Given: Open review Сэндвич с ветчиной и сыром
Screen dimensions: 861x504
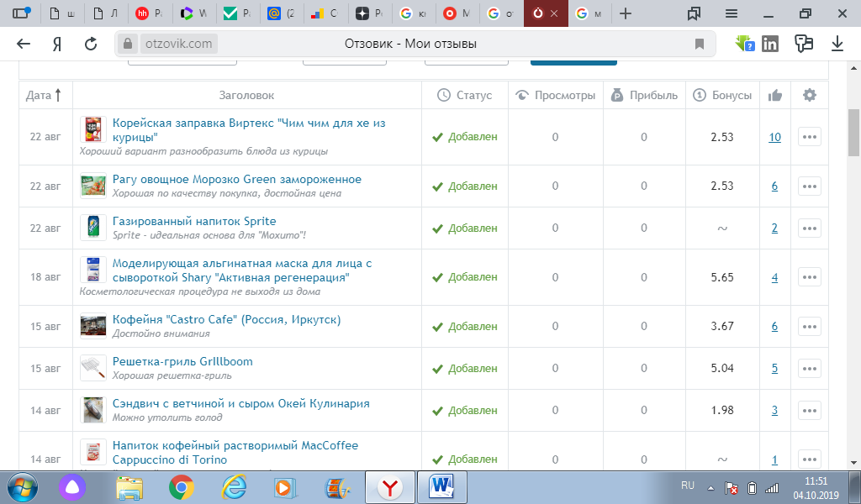Looking at the screenshot, I should 240,404.
